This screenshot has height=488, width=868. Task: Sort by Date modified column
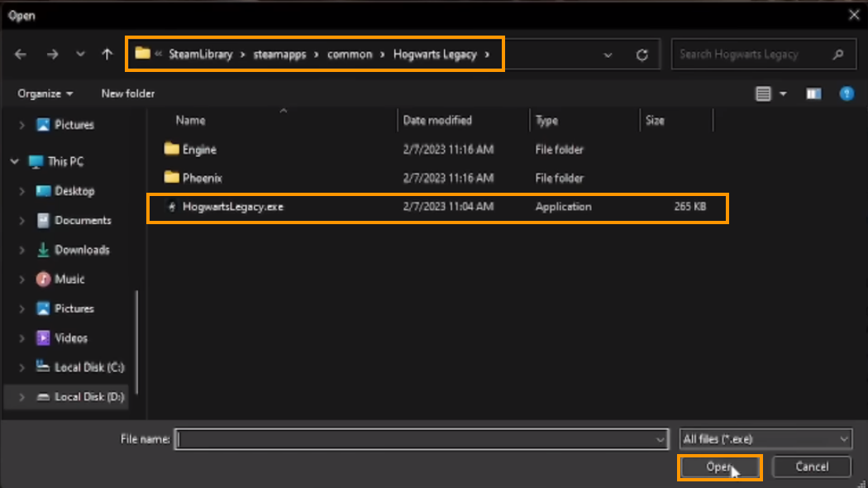point(437,120)
